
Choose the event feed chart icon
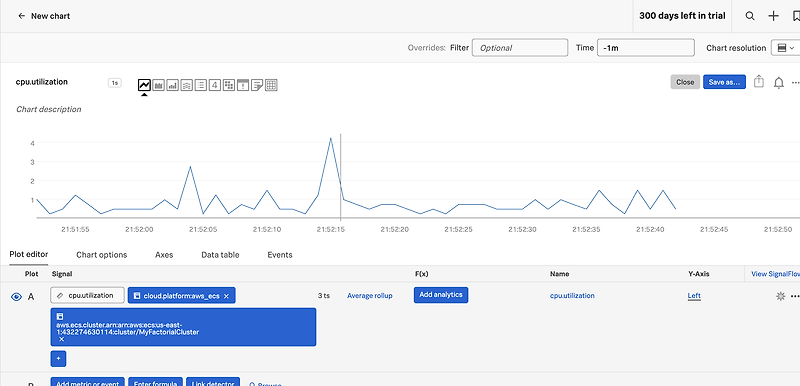(243, 85)
